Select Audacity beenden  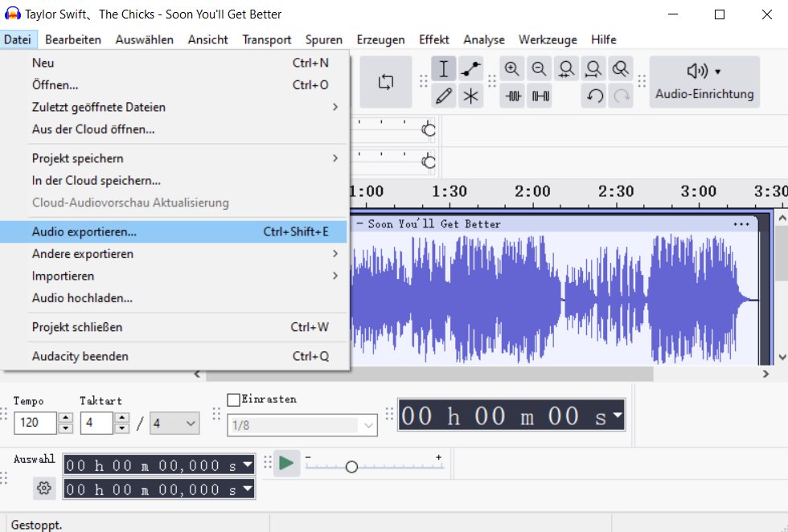174,356
